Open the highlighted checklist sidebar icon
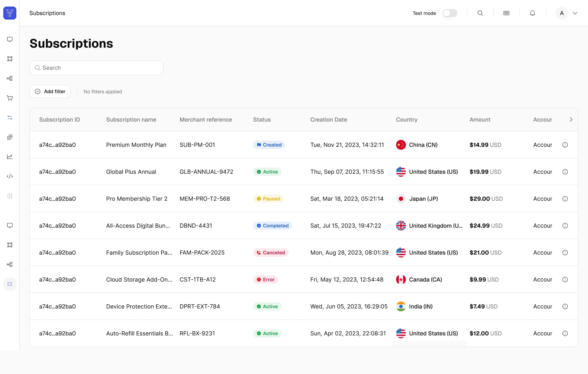 tap(10, 284)
